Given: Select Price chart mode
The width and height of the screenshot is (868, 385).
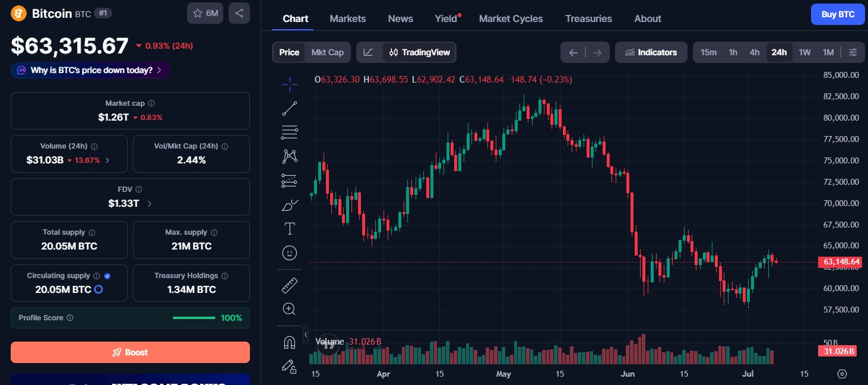Looking at the screenshot, I should 289,52.
